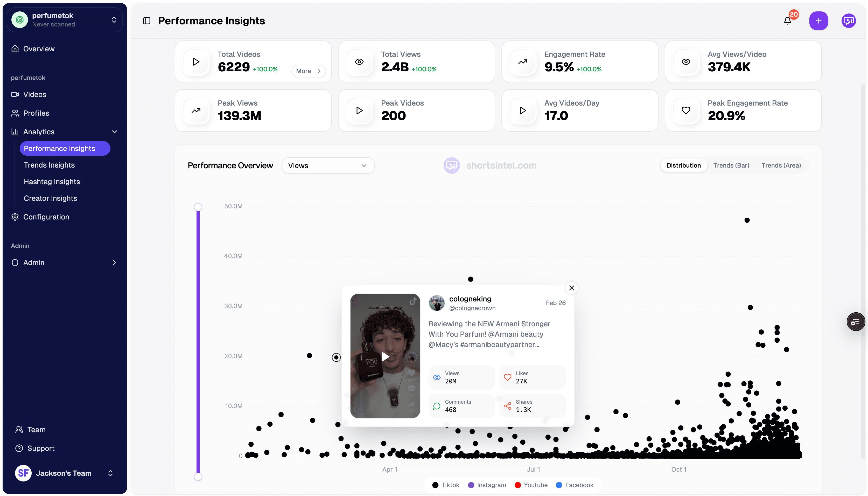
Task: Play the cologneking video thumbnail
Action: (385, 356)
